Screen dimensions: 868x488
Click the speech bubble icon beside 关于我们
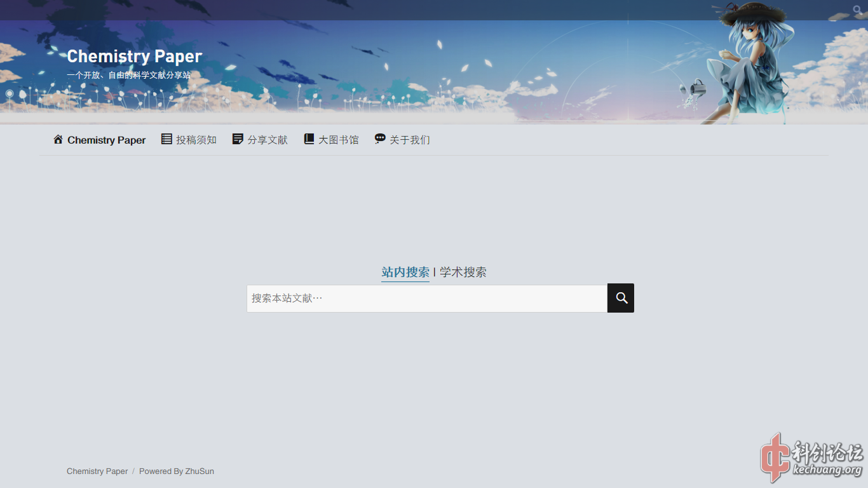tap(380, 139)
